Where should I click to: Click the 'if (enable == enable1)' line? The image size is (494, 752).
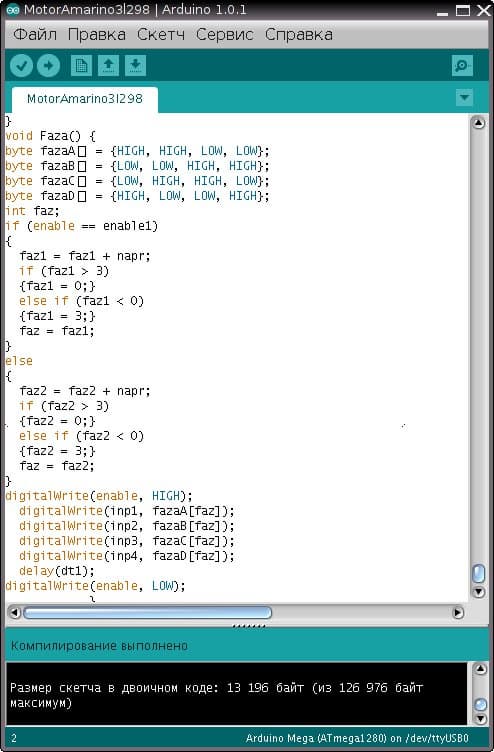click(82, 226)
